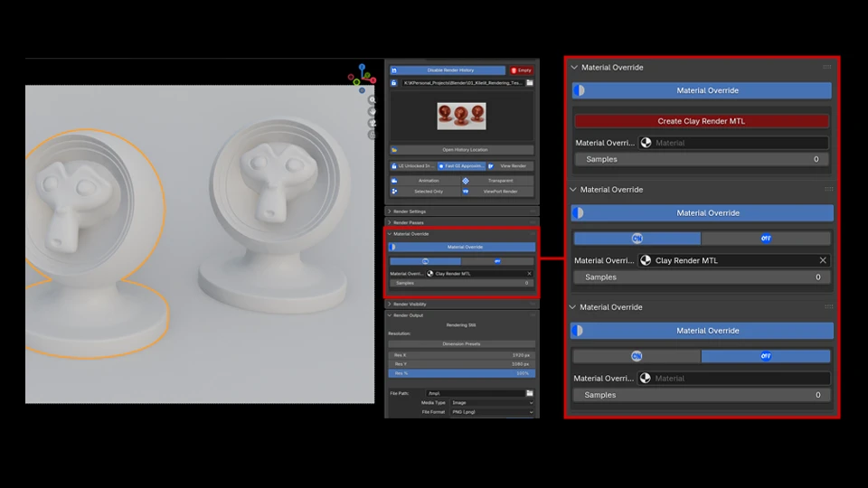Click the OFF toggle in the small Material Override panel
This screenshot has width=868, height=488.
point(497,261)
